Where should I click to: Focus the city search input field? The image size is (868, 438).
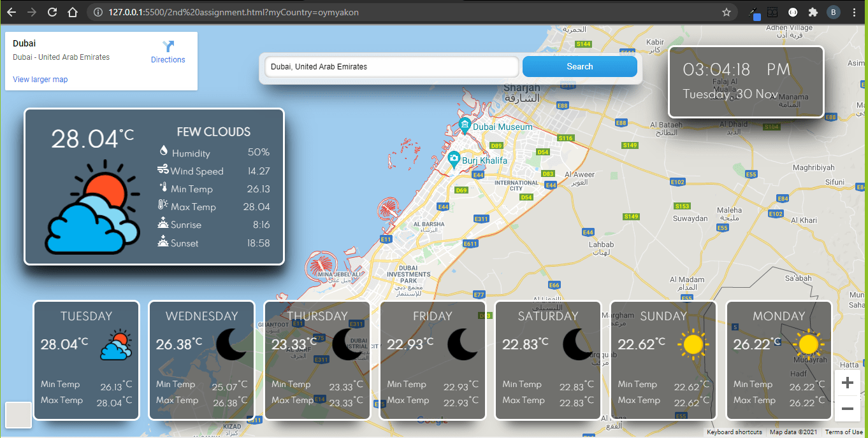[392, 66]
